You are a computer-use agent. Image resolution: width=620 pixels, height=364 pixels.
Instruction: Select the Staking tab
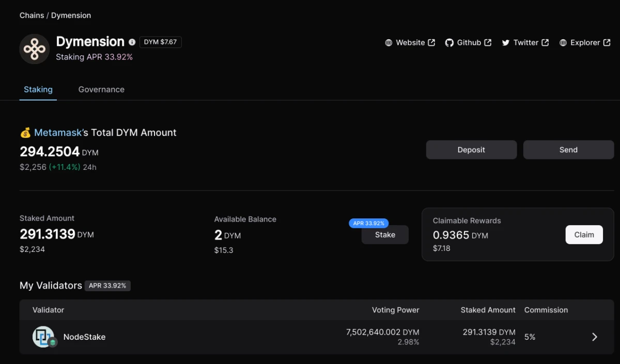38,89
